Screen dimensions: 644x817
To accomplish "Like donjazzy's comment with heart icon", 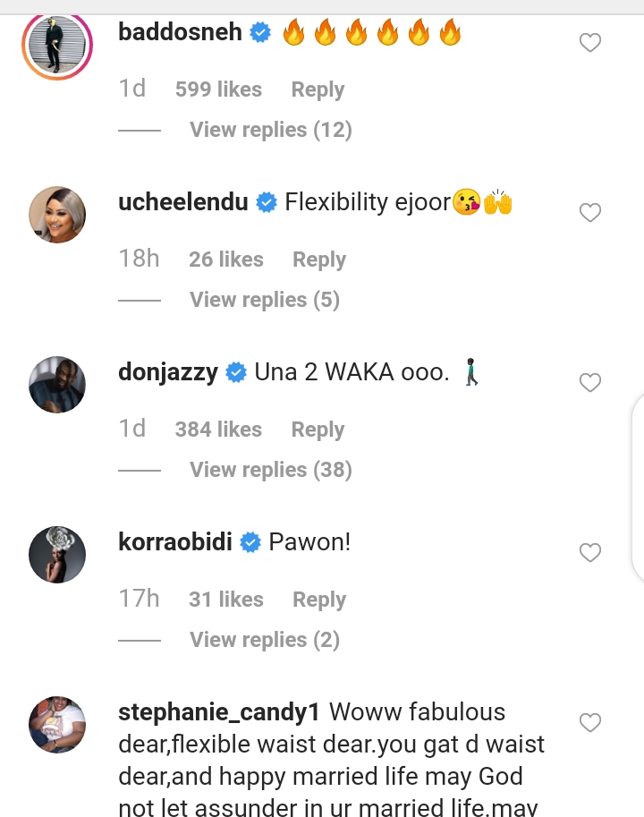I will tap(590, 383).
